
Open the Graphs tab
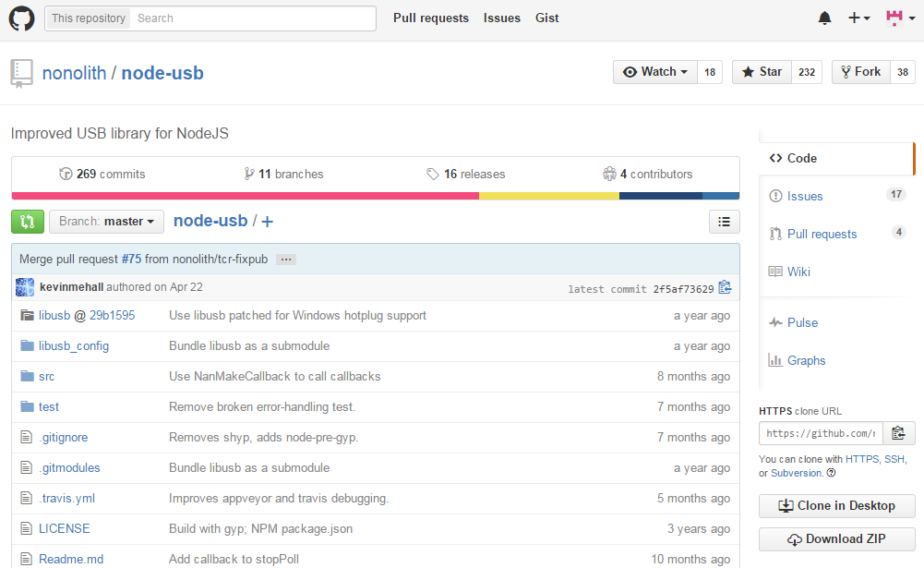click(x=837, y=360)
